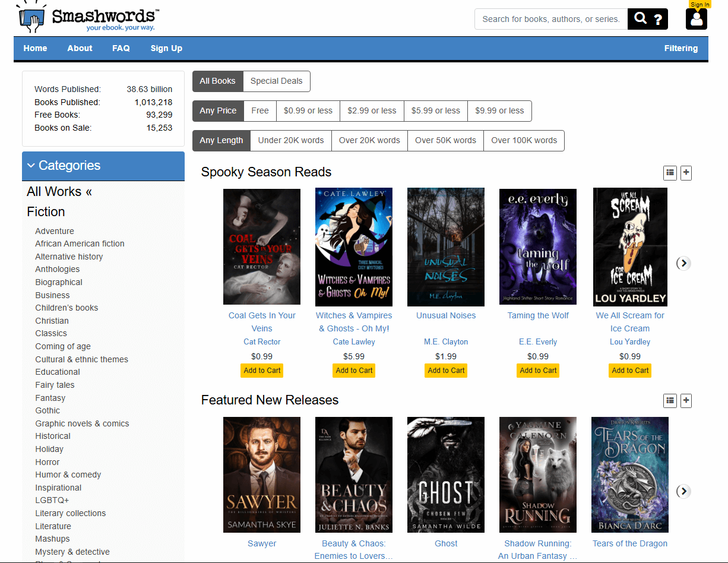Select the Home navigation item
728x563 pixels.
(35, 48)
